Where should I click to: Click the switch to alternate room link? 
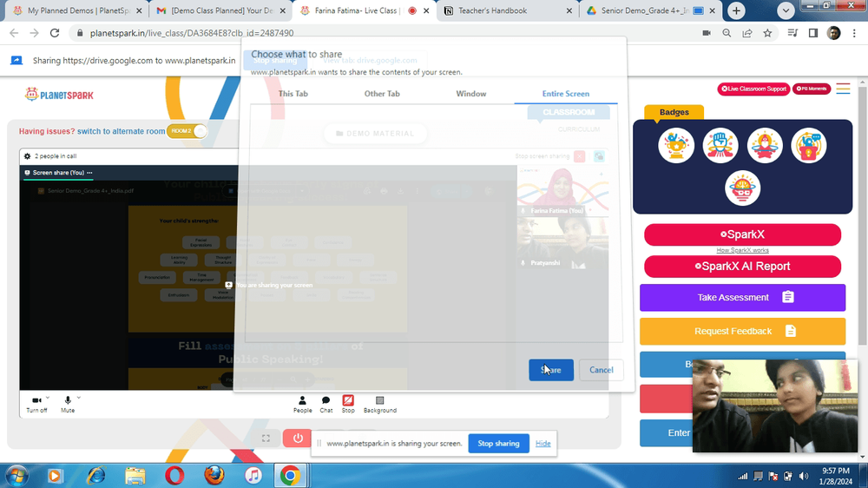pos(121,131)
